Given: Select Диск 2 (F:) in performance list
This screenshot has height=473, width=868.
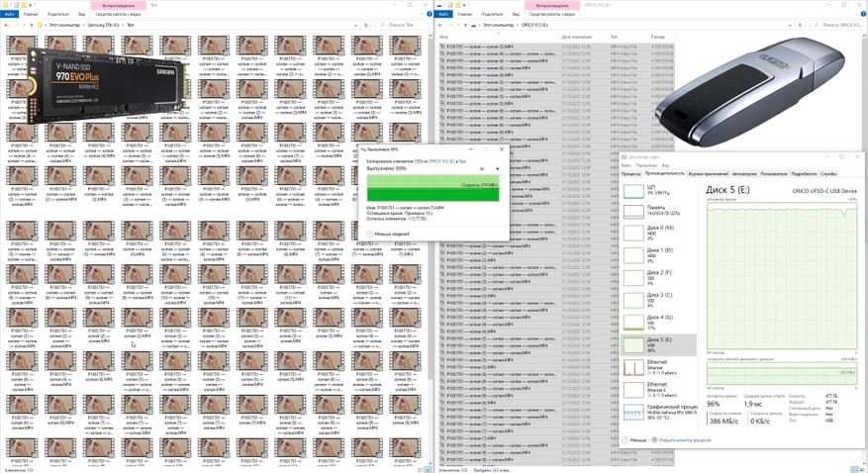Looking at the screenshot, I should (658, 277).
